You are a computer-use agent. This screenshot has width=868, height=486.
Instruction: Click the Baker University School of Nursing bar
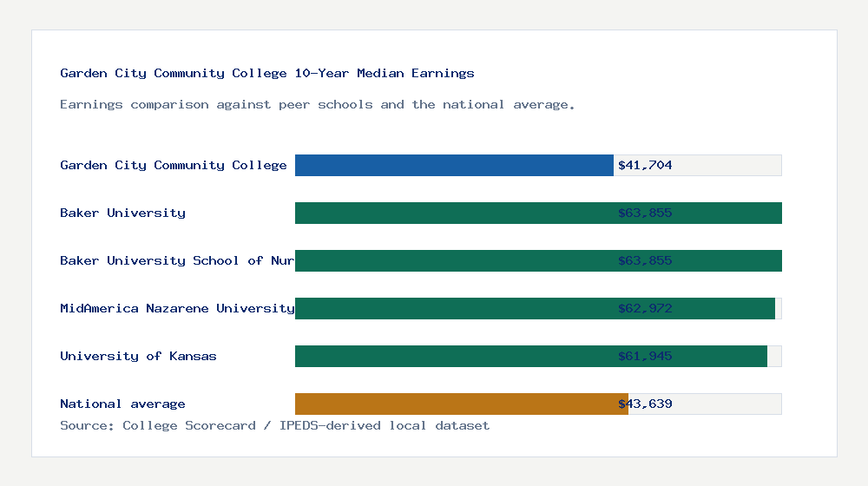pos(538,260)
